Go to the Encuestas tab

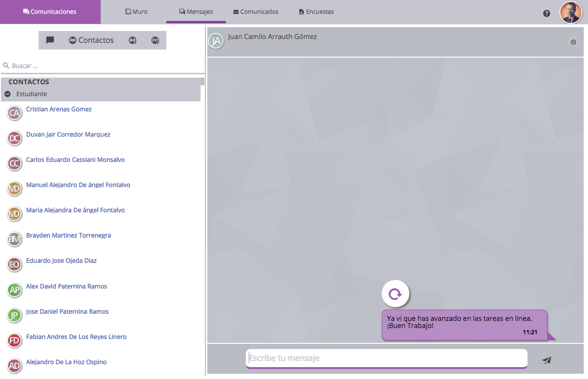316,12
